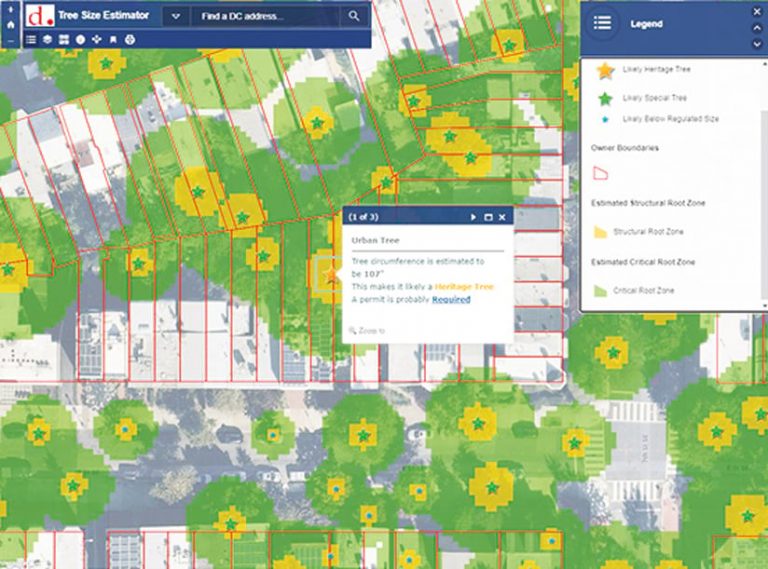Click the DC red 'd.' logo
Viewport: 768px width, 569px height.
coord(40,16)
